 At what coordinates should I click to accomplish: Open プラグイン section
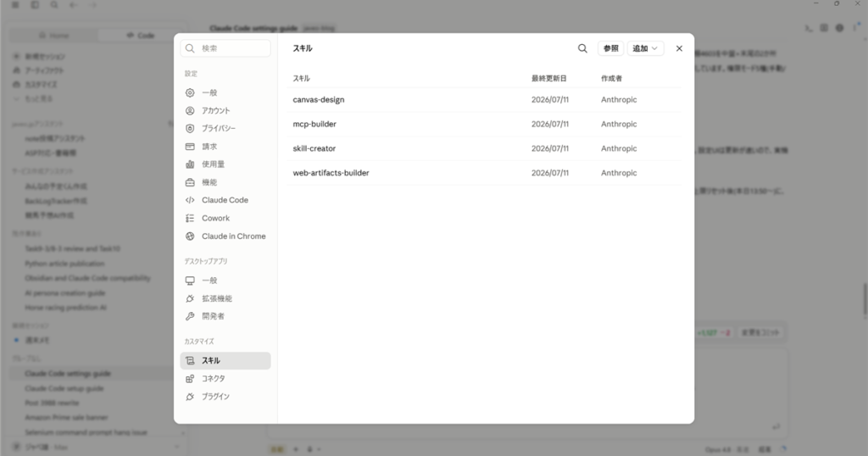(x=225, y=397)
